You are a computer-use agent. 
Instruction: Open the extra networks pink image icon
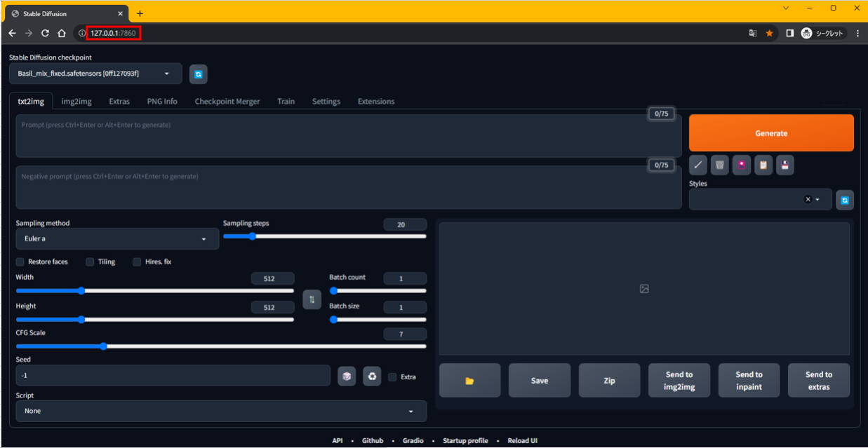click(x=741, y=165)
